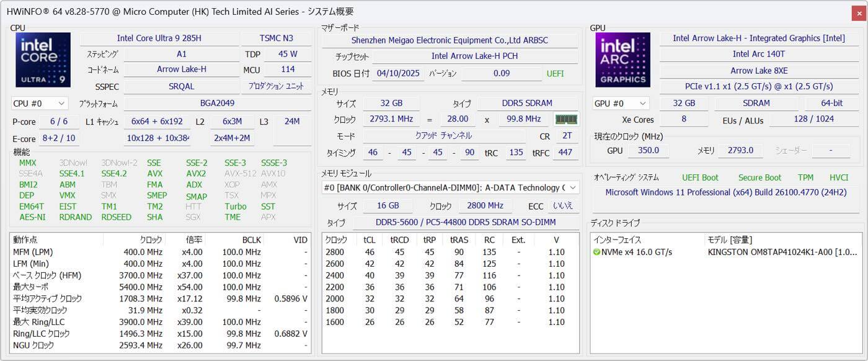
Task: Click the quad channel mode field
Action: [443, 135]
